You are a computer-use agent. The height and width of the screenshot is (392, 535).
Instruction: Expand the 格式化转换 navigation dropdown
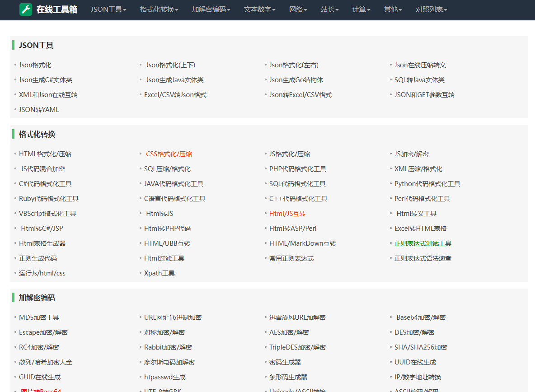pos(159,9)
